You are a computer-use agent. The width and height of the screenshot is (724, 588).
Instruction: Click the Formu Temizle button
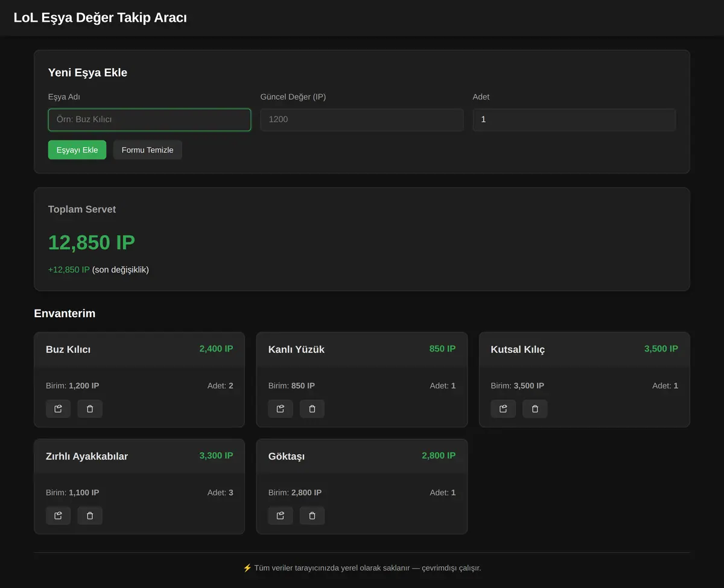pos(148,150)
